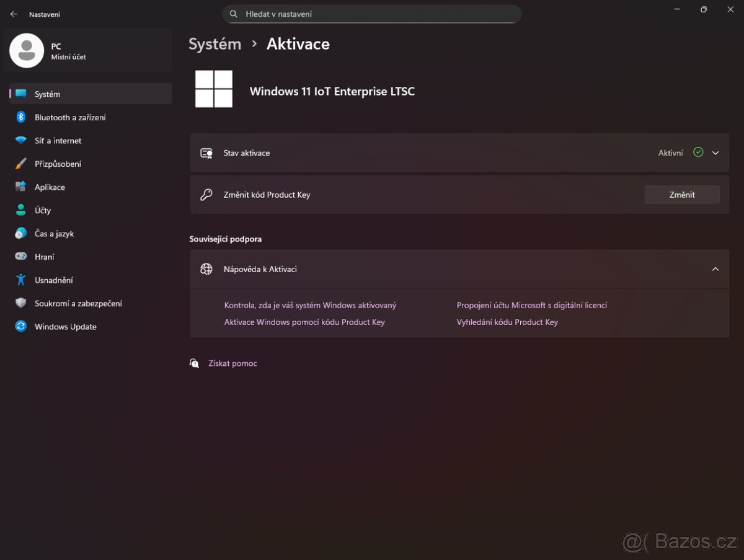Click the Aplikace sidebar icon
The image size is (744, 560).
tap(21, 187)
